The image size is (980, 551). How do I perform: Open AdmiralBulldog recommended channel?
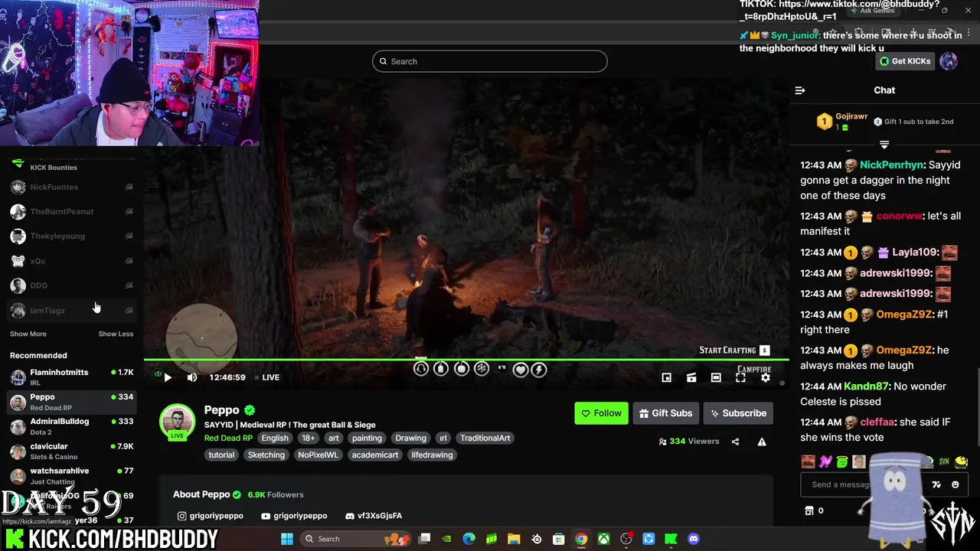click(72, 426)
